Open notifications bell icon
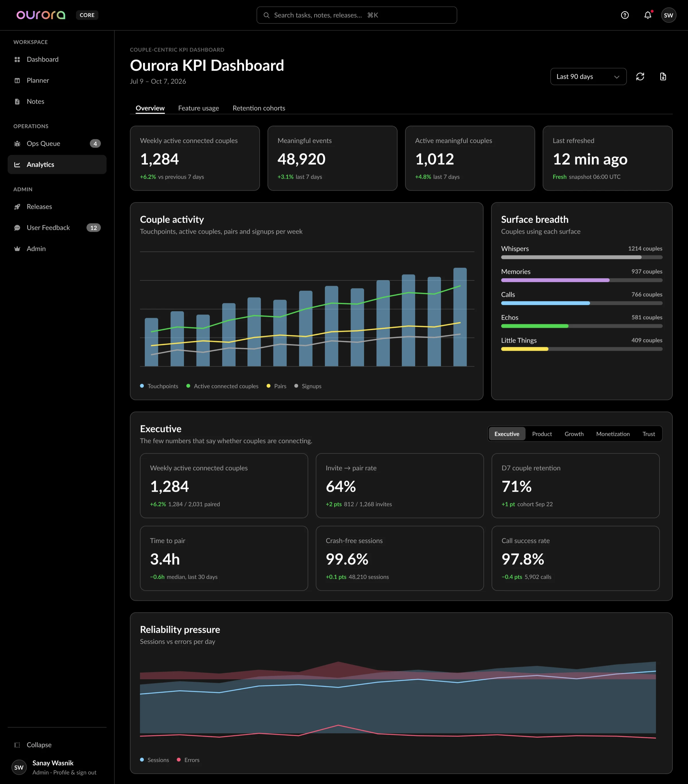 tap(648, 15)
